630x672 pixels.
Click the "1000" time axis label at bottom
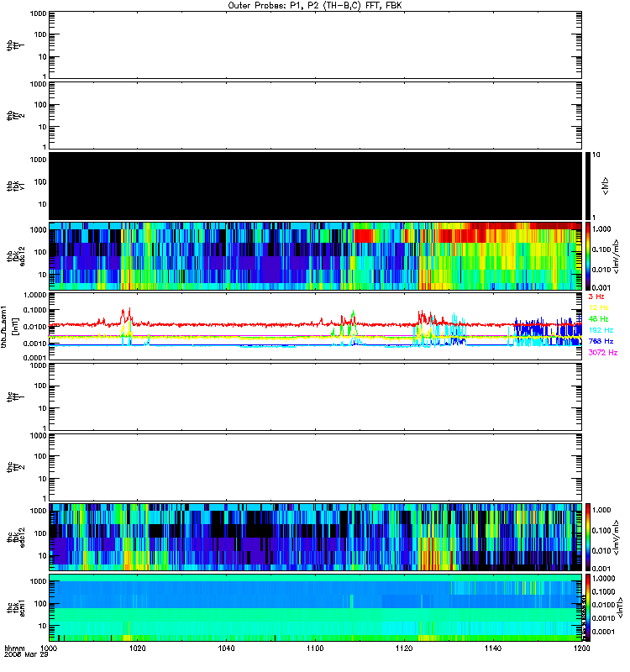click(49, 648)
